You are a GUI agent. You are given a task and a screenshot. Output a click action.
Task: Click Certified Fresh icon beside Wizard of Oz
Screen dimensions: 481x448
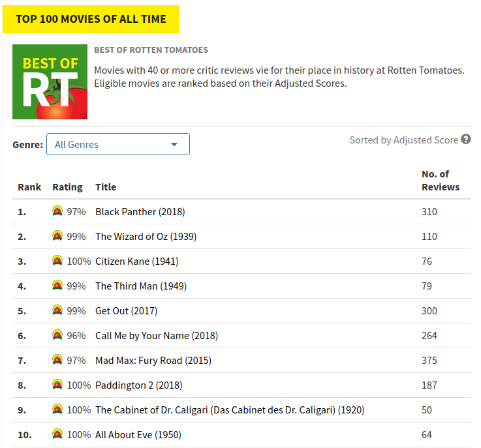[57, 236]
